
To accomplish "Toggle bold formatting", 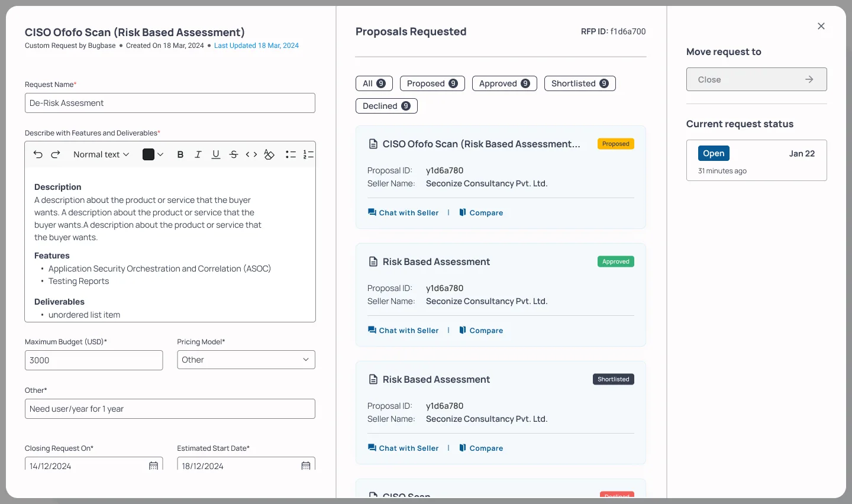I will click(x=180, y=154).
